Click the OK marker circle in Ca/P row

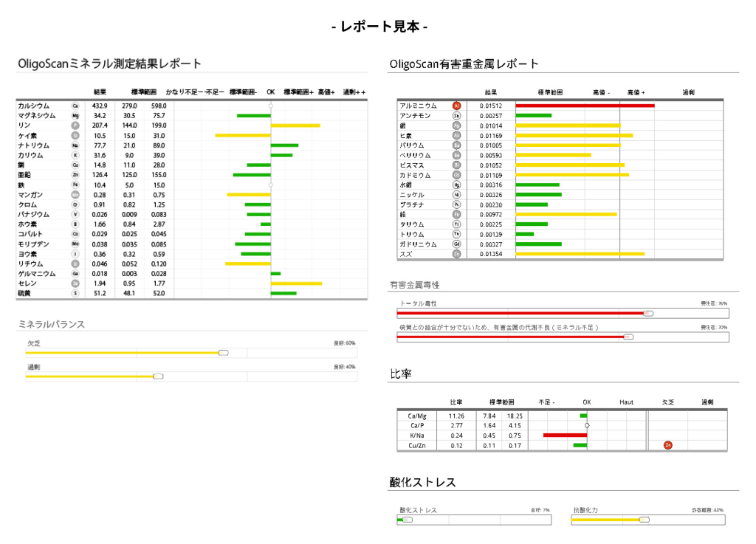coord(587,425)
